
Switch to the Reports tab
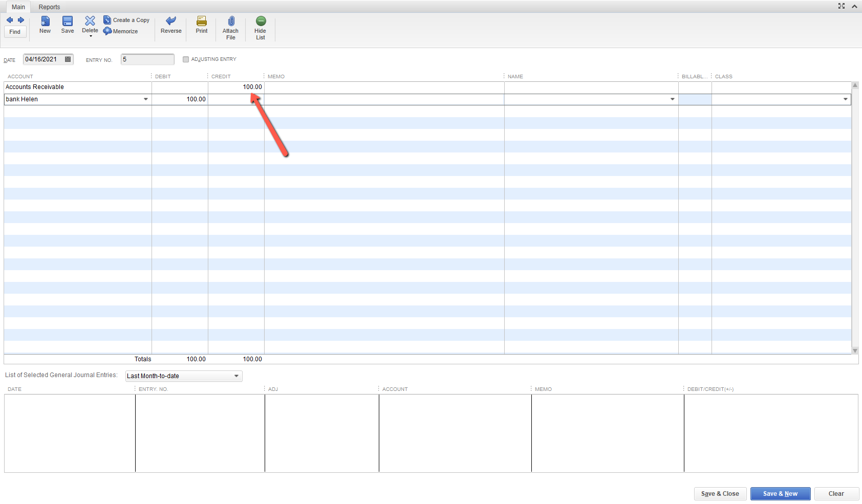pyautogui.click(x=49, y=7)
